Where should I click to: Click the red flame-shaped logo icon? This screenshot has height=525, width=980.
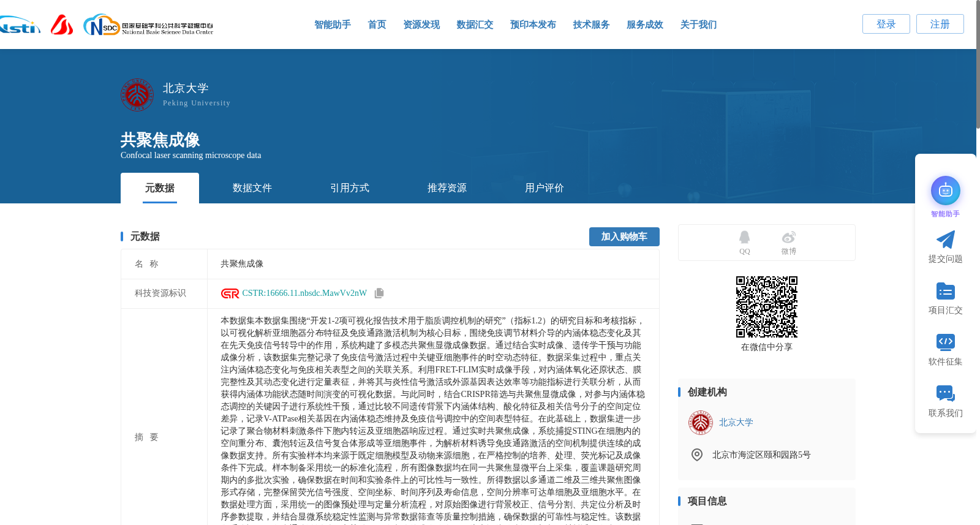62,25
